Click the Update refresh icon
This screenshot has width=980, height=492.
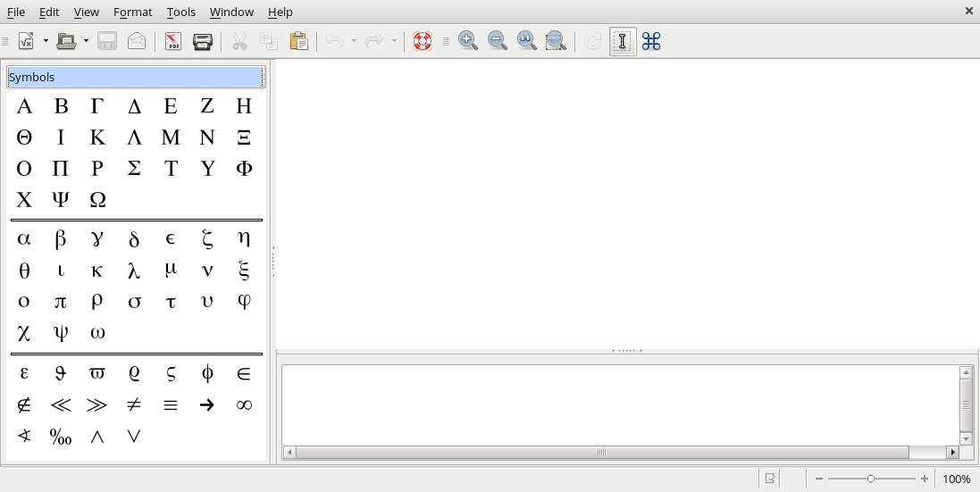coord(592,41)
